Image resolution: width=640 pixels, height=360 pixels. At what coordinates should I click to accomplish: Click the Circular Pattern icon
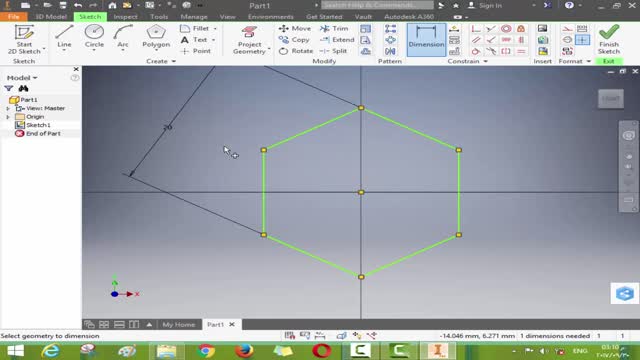(390, 40)
